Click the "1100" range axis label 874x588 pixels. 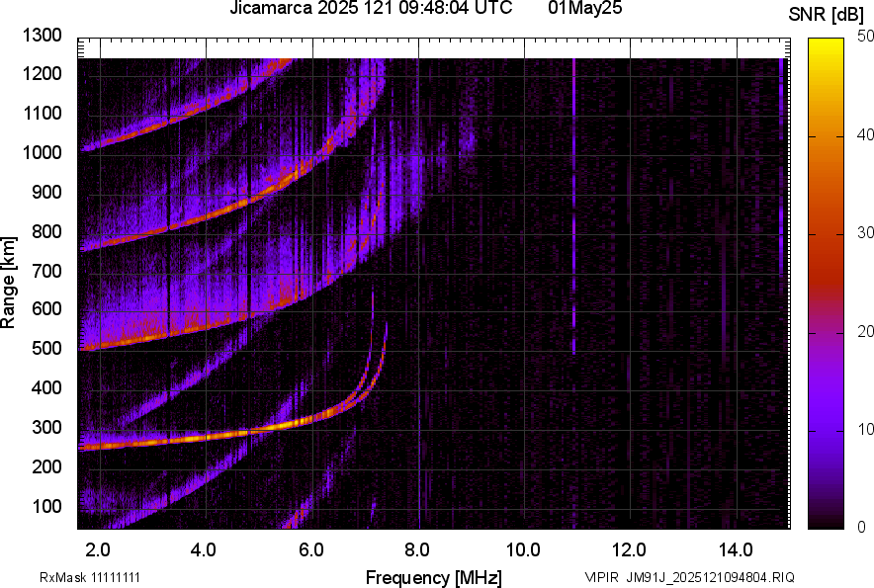click(x=42, y=113)
